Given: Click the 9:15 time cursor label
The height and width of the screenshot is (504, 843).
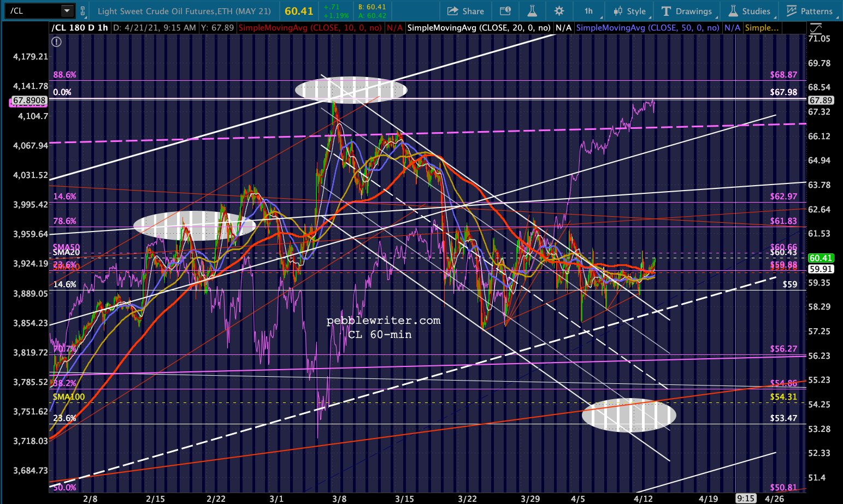Looking at the screenshot, I should 746,498.
